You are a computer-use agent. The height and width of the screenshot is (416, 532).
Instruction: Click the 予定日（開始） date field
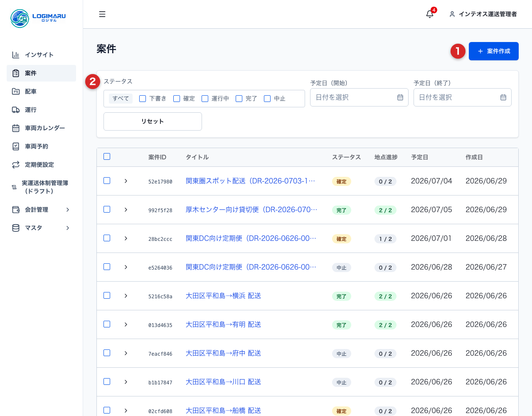[359, 97]
